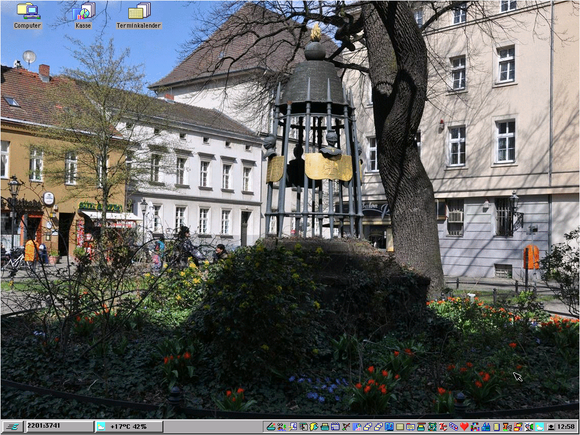Viewport: 580px width, 435px height.
Task: Click the weather cloud tray icon
Action: (539, 427)
